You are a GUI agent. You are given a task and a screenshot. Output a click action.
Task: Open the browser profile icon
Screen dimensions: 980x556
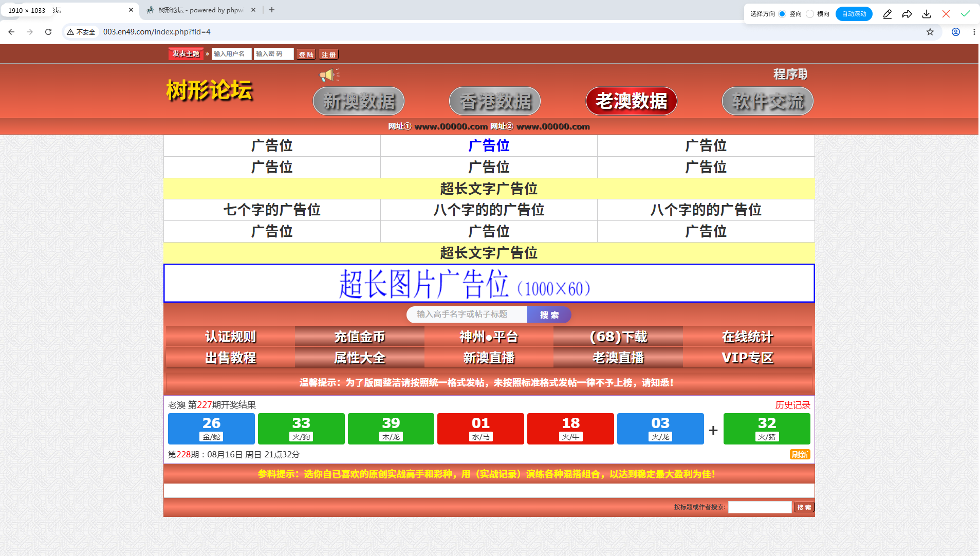(x=956, y=32)
